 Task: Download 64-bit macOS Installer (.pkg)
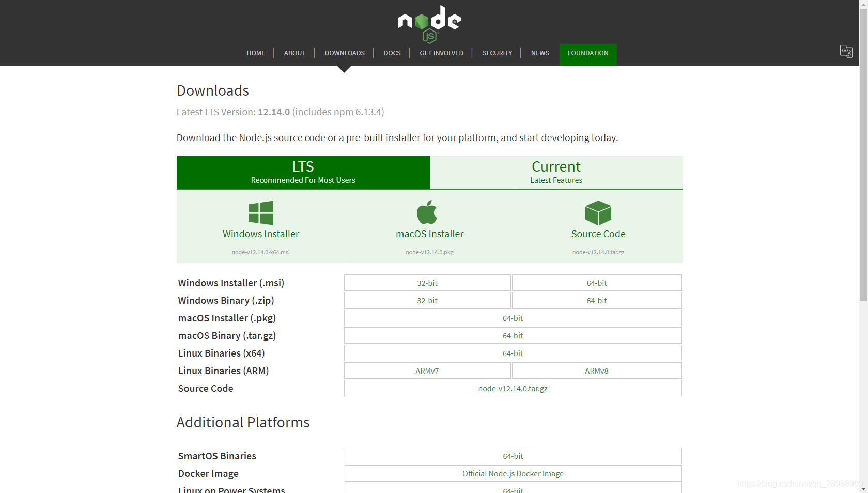[513, 318]
